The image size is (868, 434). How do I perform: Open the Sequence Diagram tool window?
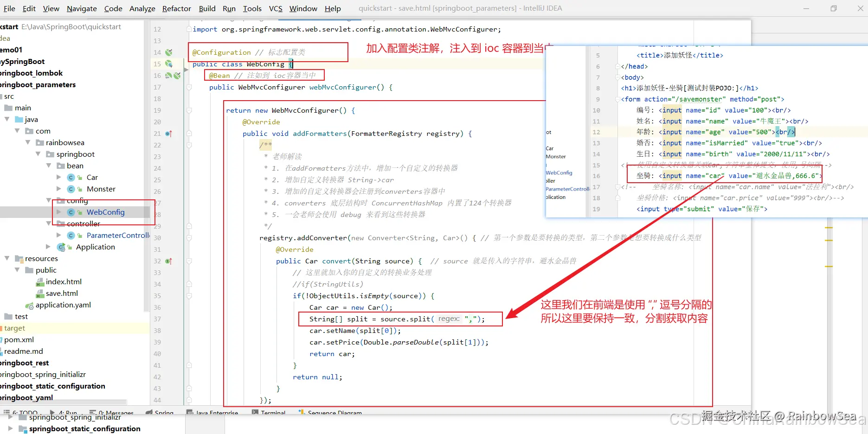click(330, 412)
